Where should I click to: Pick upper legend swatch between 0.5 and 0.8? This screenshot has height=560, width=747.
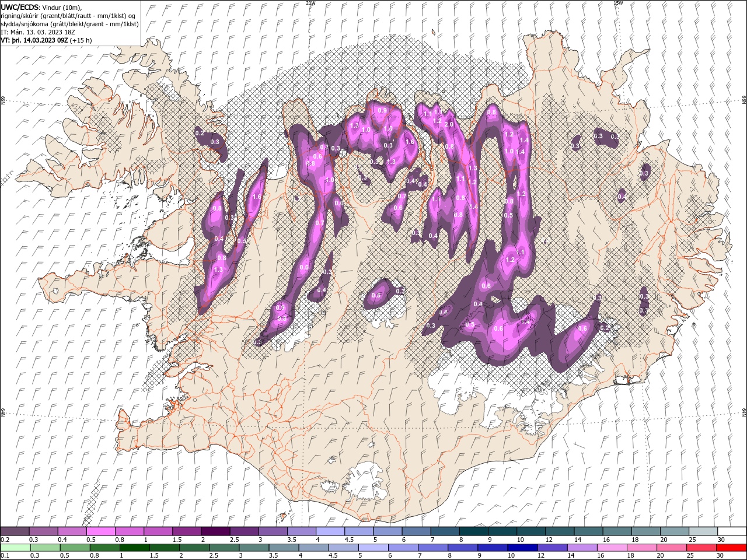(101, 531)
